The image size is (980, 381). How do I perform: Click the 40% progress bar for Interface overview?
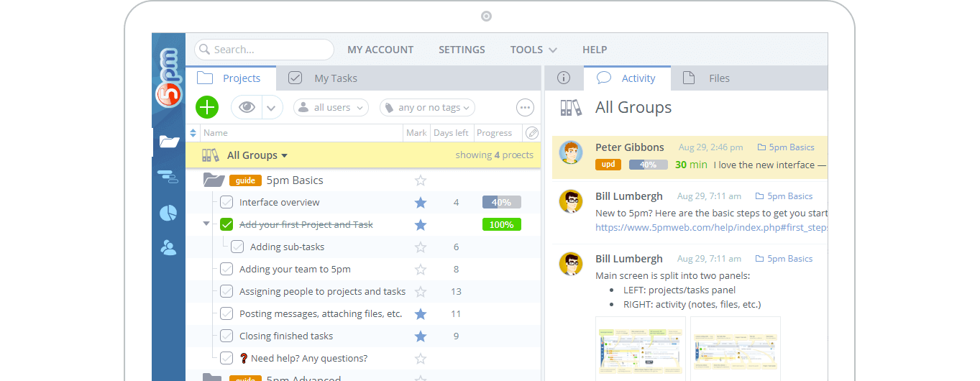click(x=501, y=203)
